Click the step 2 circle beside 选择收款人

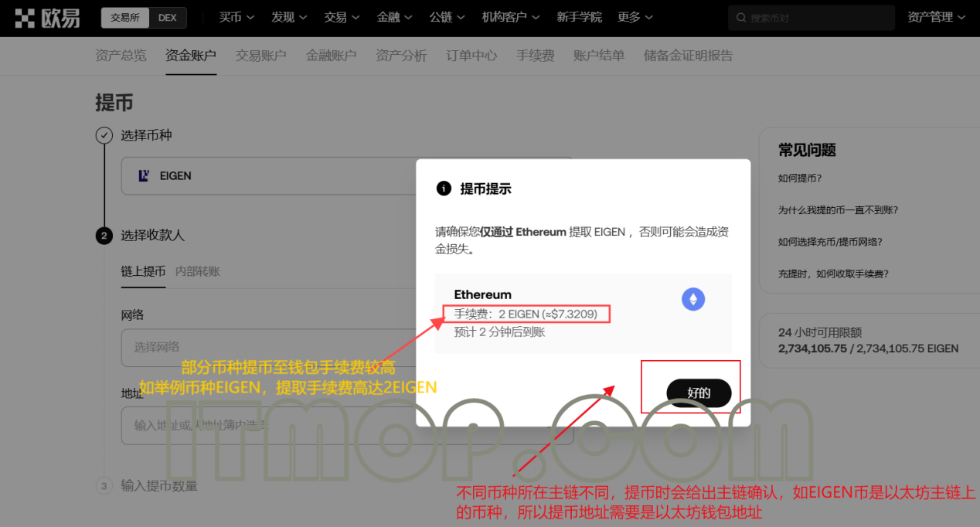click(x=104, y=236)
